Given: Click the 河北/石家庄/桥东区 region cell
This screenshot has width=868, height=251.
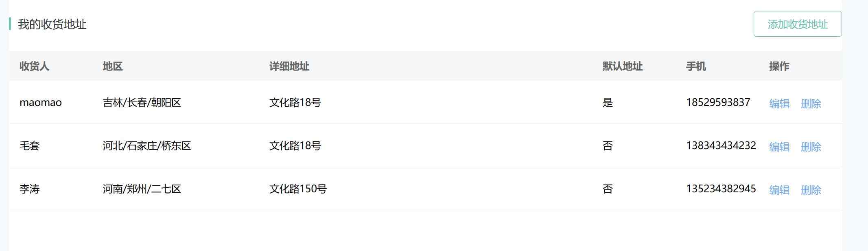Looking at the screenshot, I should [x=146, y=146].
